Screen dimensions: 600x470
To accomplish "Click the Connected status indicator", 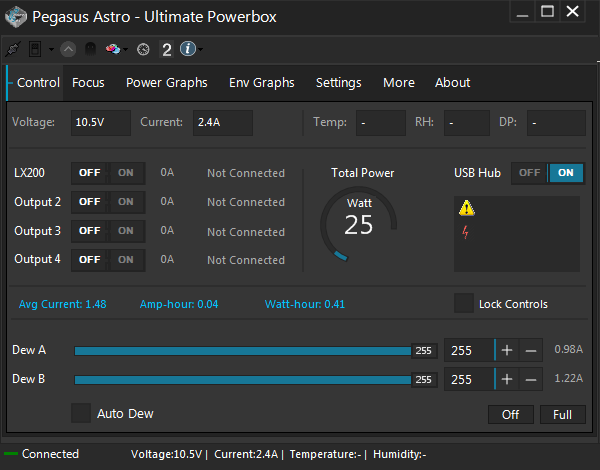I will pyautogui.click(x=42, y=454).
